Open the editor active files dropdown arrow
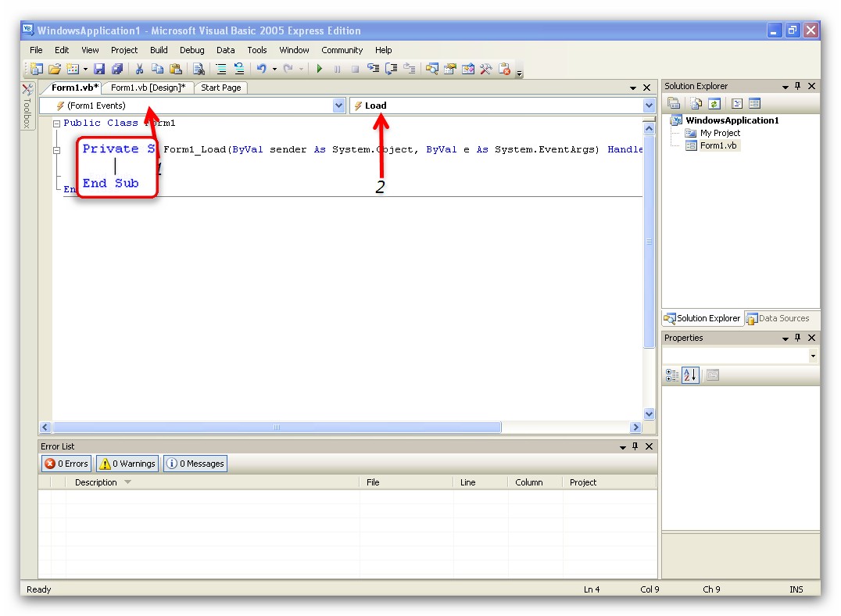Image resolution: width=841 pixels, height=616 pixels. tap(633, 88)
